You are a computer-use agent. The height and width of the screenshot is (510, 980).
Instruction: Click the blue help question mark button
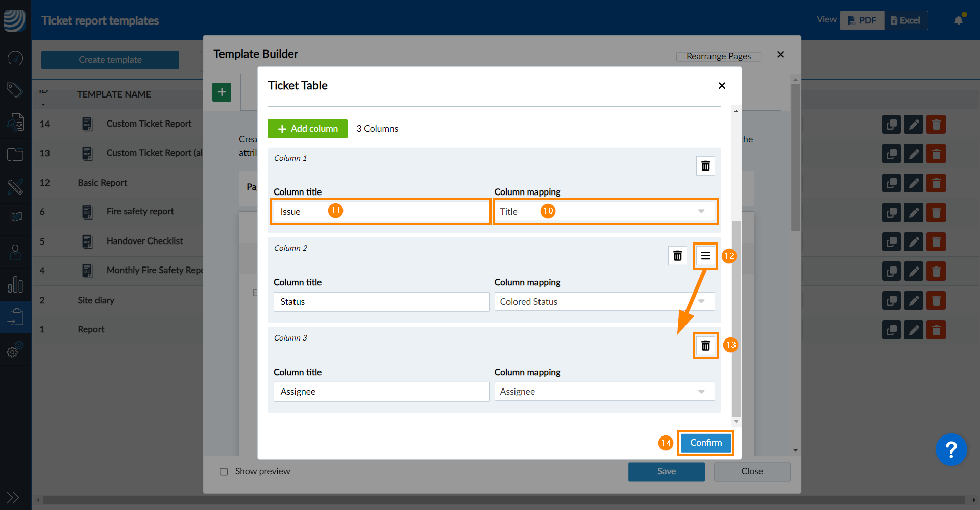(951, 450)
